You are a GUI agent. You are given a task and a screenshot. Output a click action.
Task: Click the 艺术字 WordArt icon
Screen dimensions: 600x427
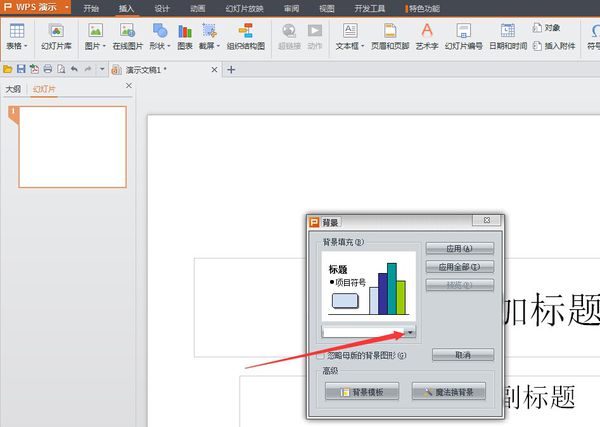427,38
